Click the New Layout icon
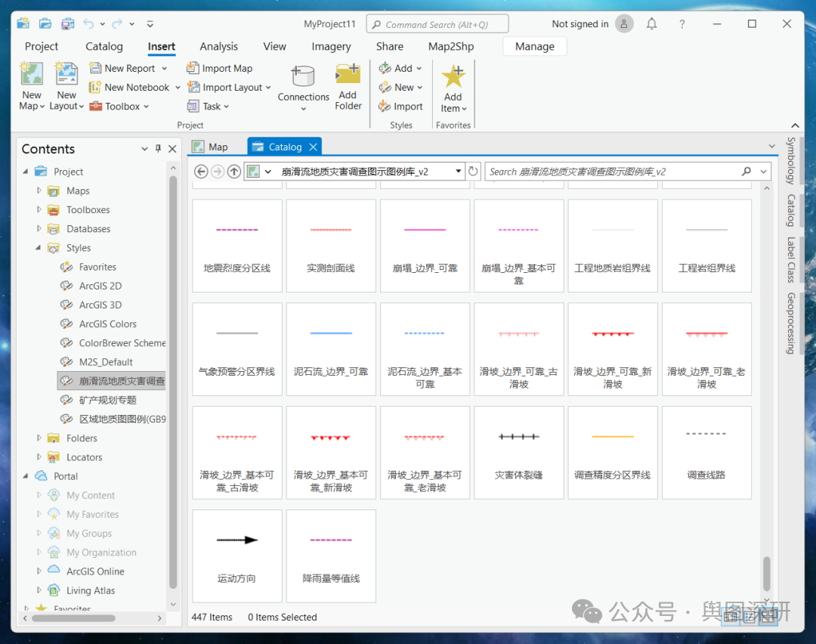 [66, 74]
